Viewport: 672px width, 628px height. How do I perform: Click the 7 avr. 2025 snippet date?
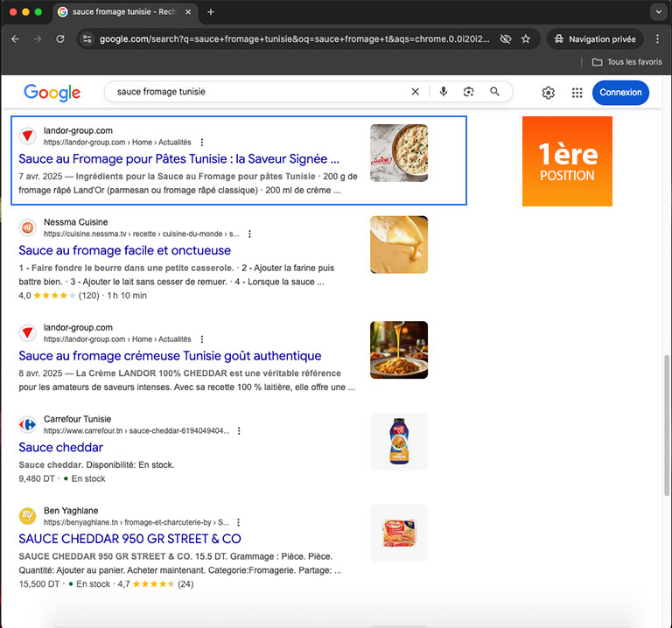coord(40,177)
